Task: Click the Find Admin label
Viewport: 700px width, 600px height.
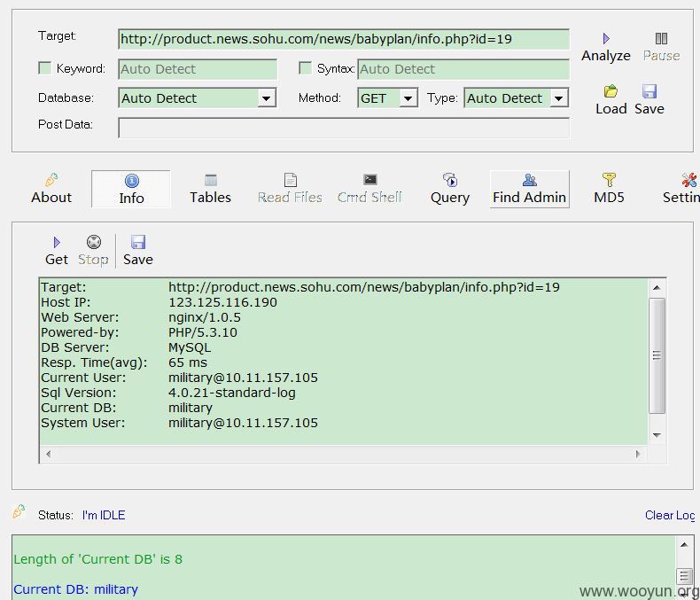Action: point(530,198)
